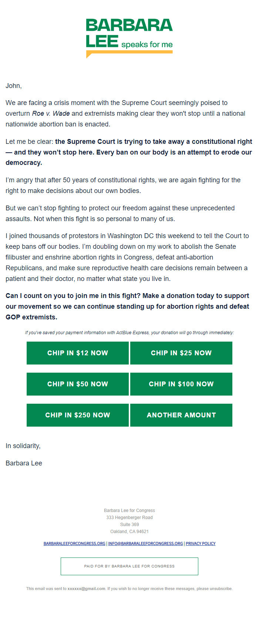Click the ActBlue Express payment notice text

(x=129, y=333)
